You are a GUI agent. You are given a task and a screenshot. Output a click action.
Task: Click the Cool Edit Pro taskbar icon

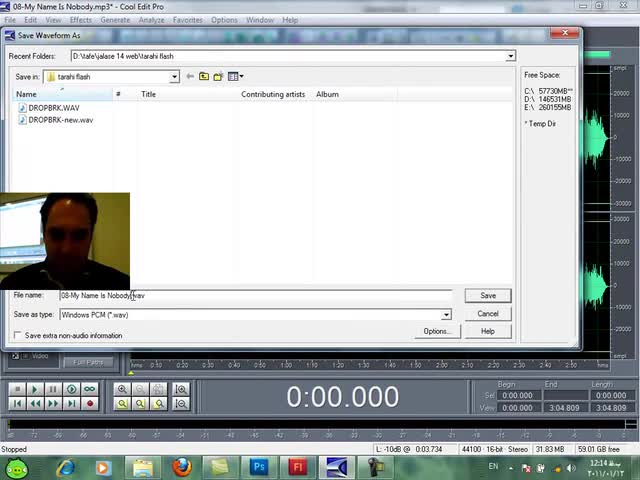coord(336,467)
